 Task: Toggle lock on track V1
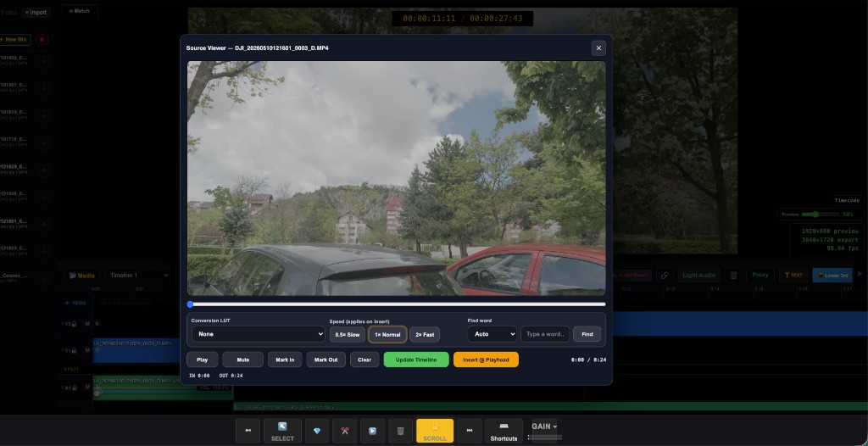(x=75, y=350)
